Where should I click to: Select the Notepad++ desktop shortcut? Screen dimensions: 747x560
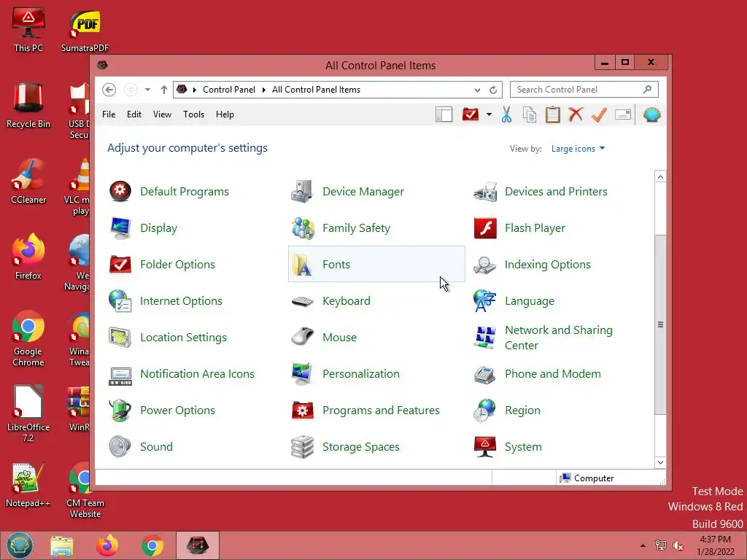pos(28,485)
